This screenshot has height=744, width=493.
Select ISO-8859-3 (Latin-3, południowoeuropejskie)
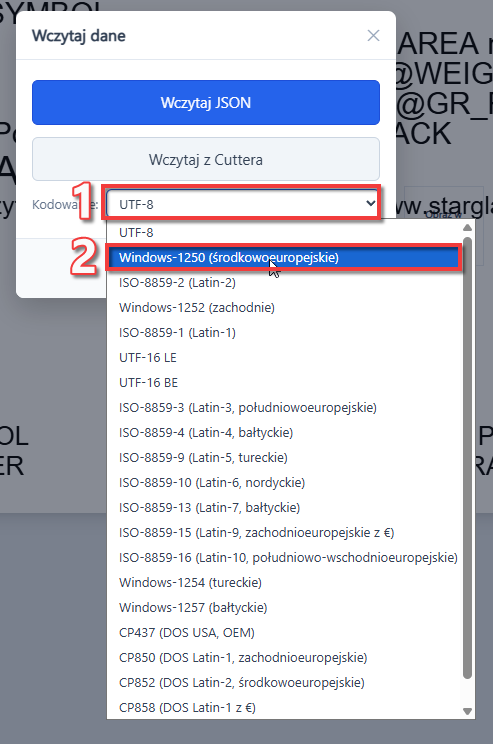[285, 408]
